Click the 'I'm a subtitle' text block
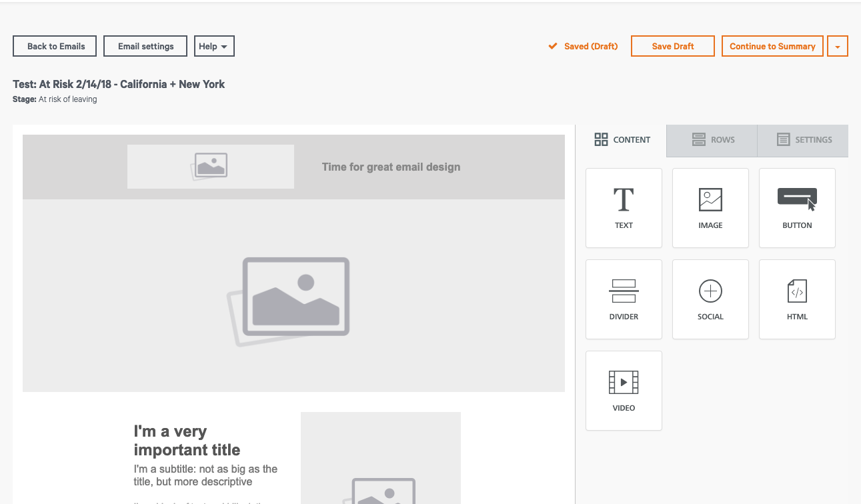 click(x=205, y=475)
